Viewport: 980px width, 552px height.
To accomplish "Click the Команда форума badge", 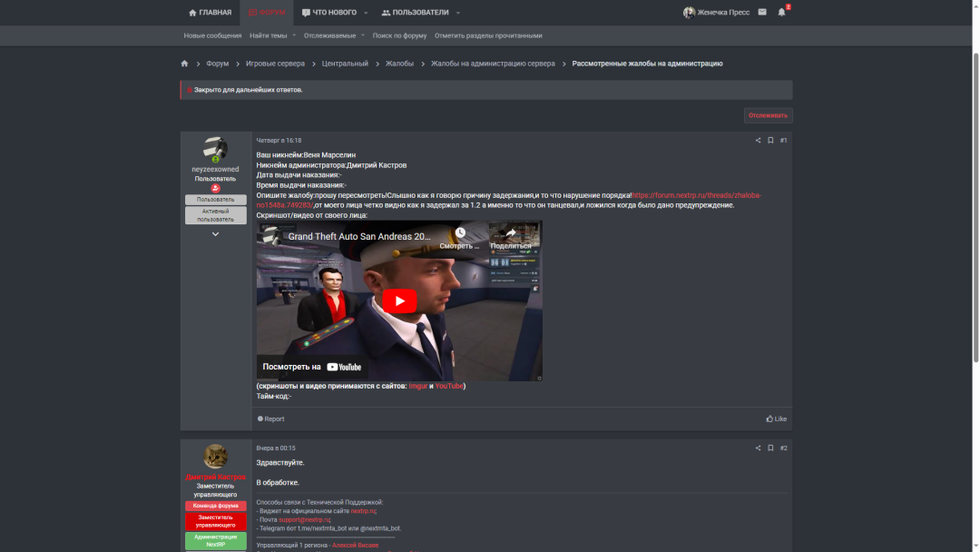I will [x=215, y=506].
